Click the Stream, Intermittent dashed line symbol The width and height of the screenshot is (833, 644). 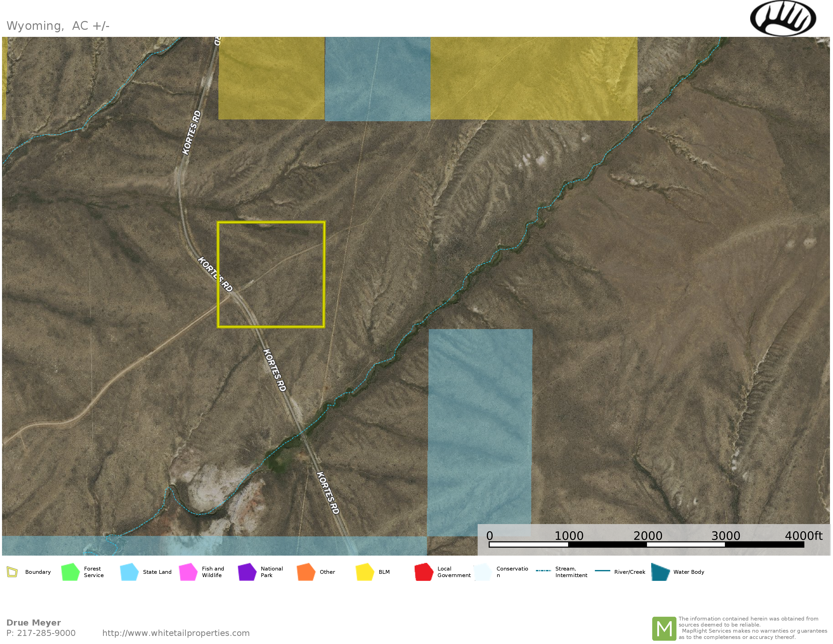coord(543,571)
